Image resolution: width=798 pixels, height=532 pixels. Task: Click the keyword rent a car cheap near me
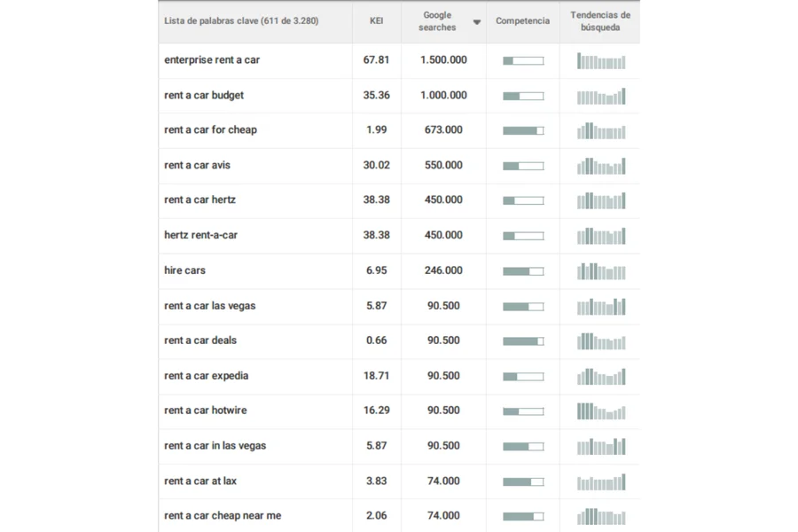click(x=223, y=516)
